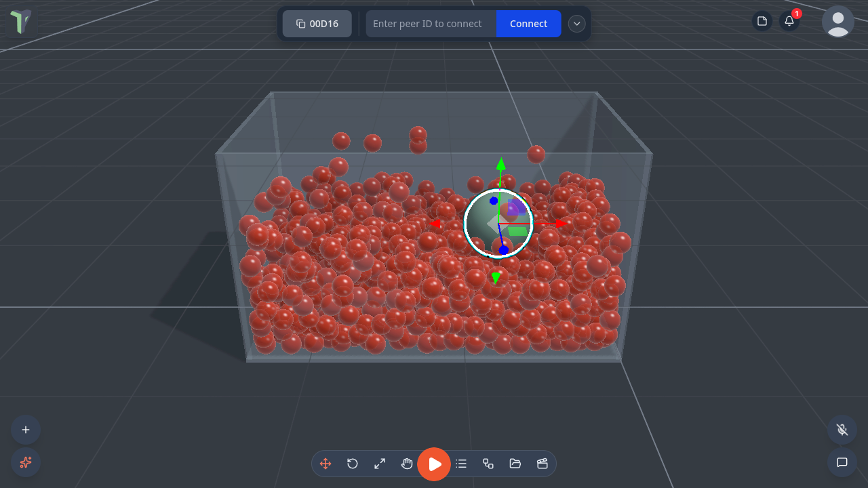Open the user profile avatar
The image size is (868, 488).
838,21
